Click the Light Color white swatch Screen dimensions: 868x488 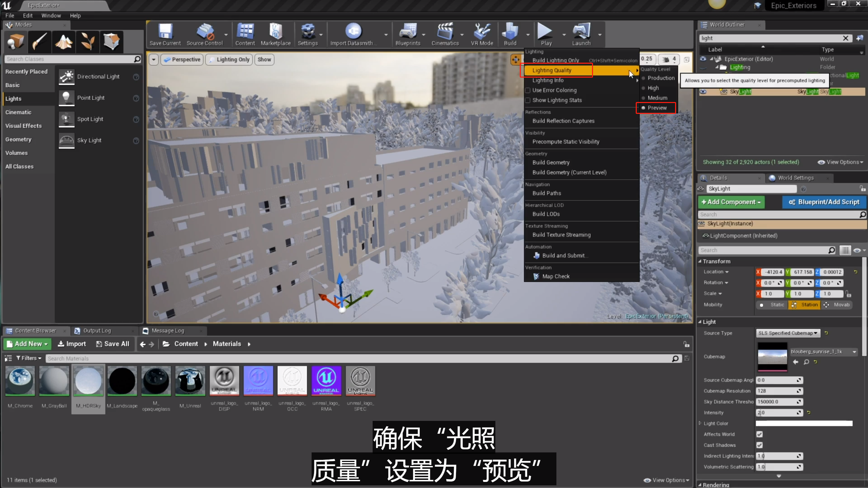click(x=804, y=423)
